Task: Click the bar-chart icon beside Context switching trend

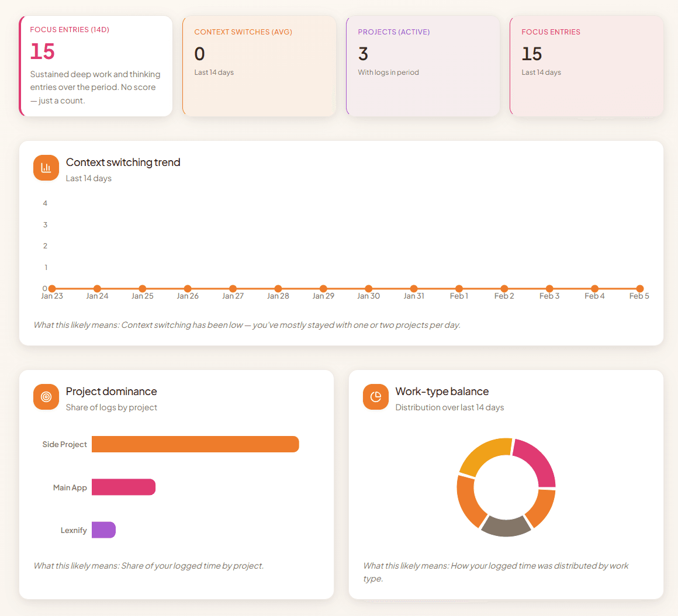Action: 46,168
